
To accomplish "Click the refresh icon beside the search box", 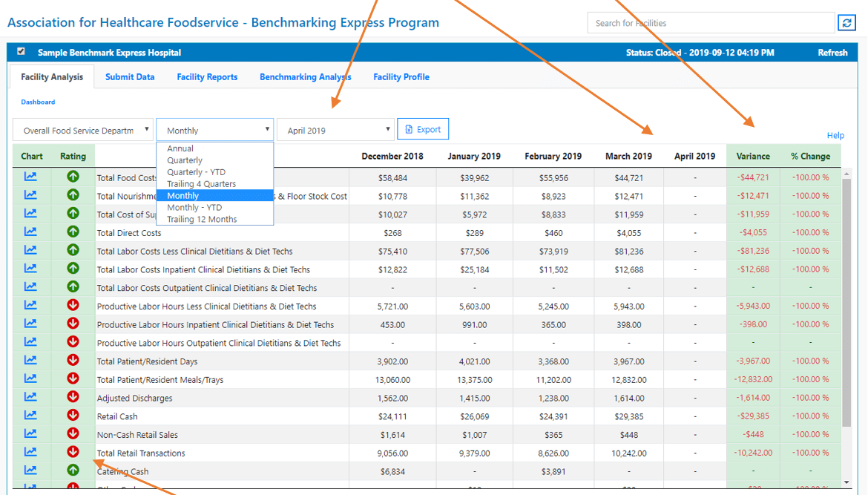I will [846, 23].
